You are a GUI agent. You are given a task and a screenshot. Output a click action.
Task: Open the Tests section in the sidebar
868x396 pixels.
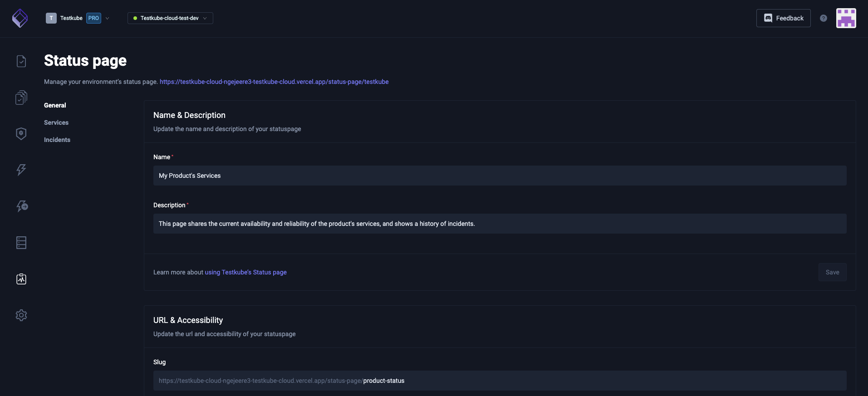pyautogui.click(x=21, y=61)
